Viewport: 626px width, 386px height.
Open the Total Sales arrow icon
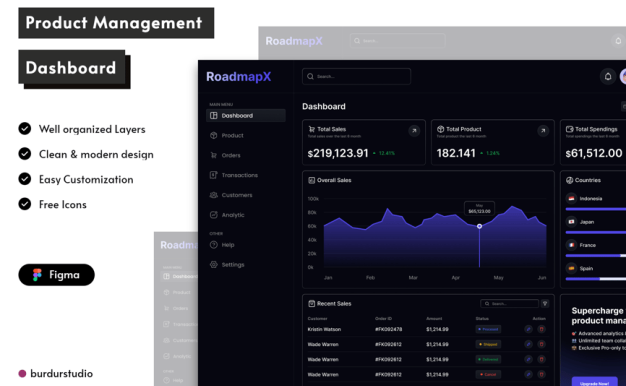[414, 131]
